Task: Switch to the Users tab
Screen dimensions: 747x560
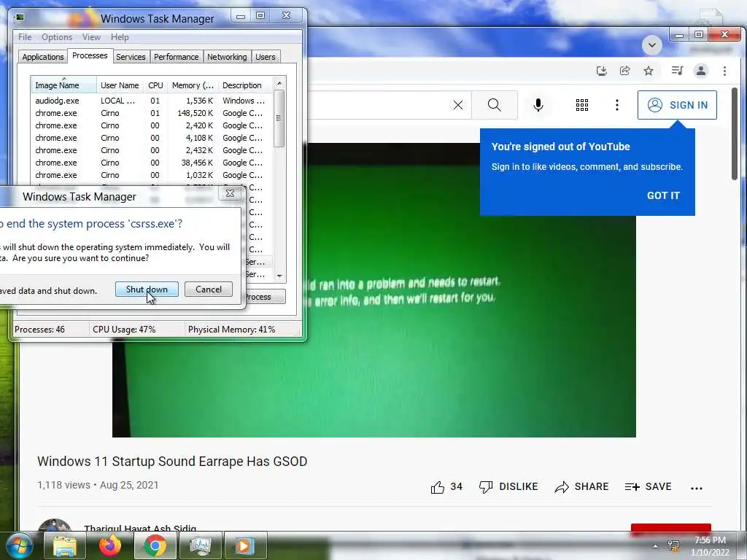Action: [x=265, y=57]
